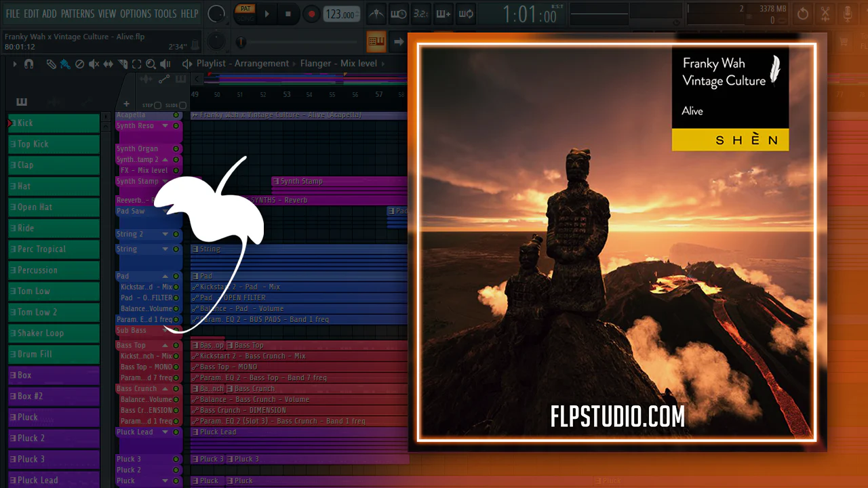Click the Record button
This screenshot has width=868, height=488.
(311, 14)
